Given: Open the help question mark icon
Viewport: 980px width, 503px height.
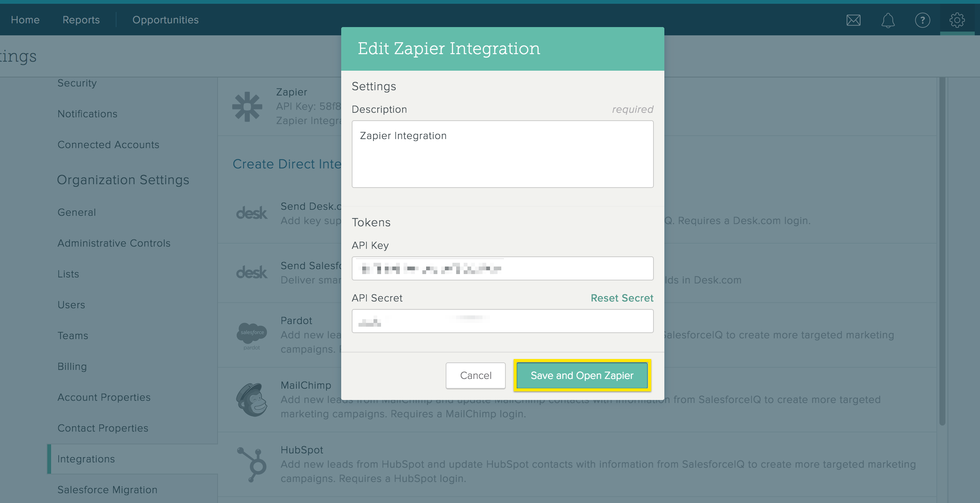Looking at the screenshot, I should (922, 20).
